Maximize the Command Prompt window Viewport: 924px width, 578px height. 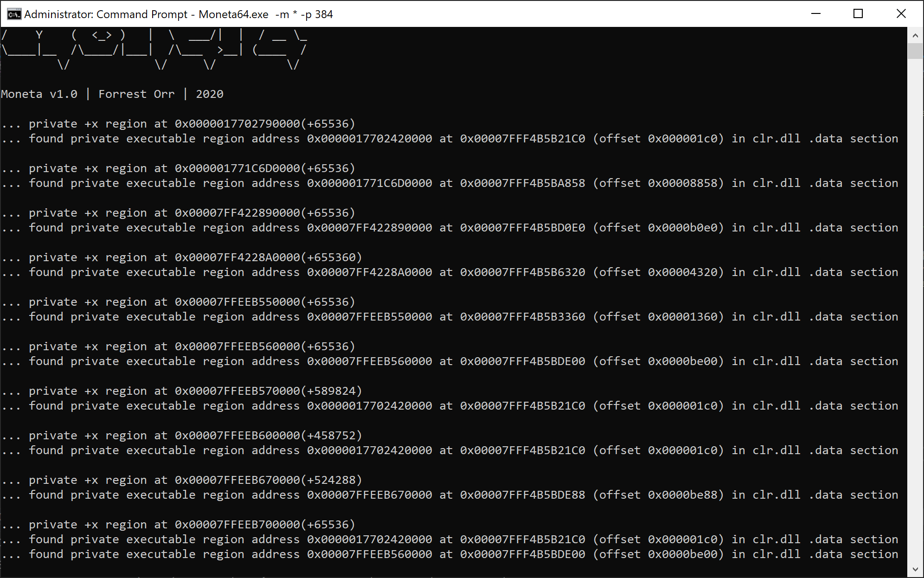coord(858,14)
